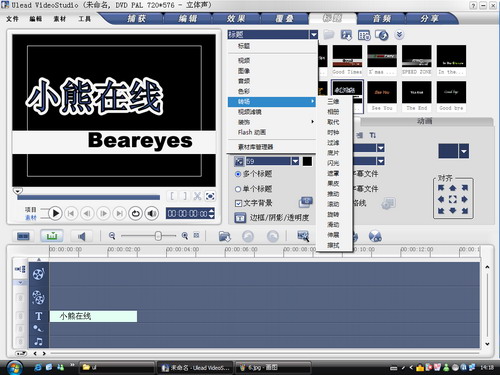The height and width of the screenshot is (375, 500).
Task: Click the zoom out magnifier icon
Action: 112,236
